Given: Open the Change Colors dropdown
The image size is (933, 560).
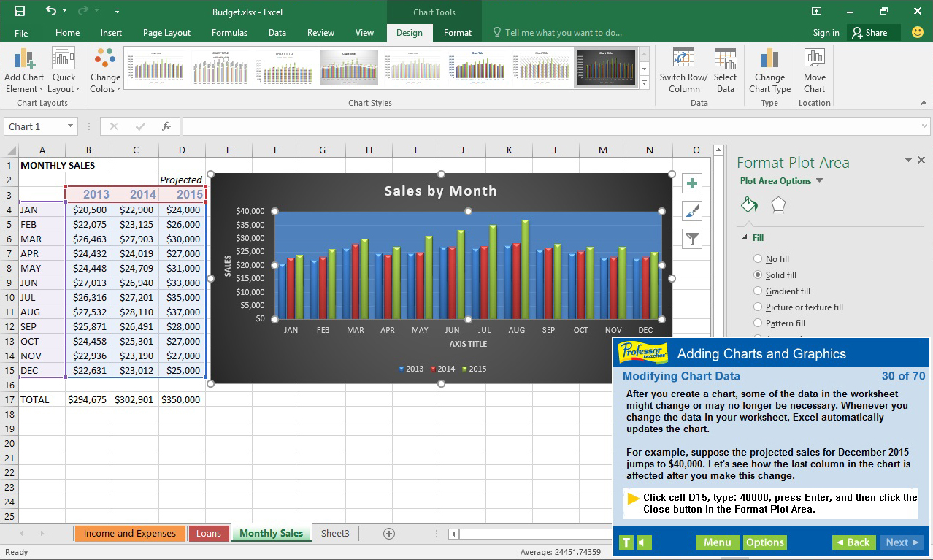Looking at the screenshot, I should (x=105, y=71).
